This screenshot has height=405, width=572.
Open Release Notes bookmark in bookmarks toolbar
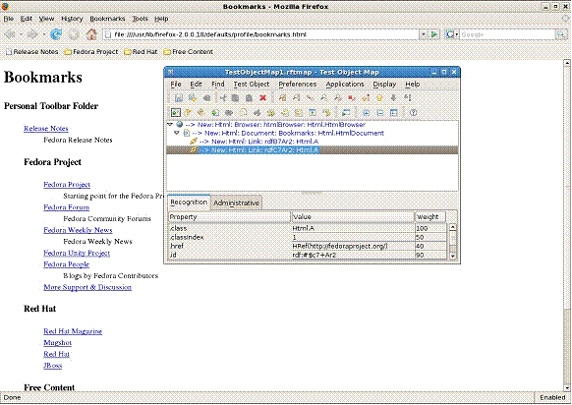(32, 52)
